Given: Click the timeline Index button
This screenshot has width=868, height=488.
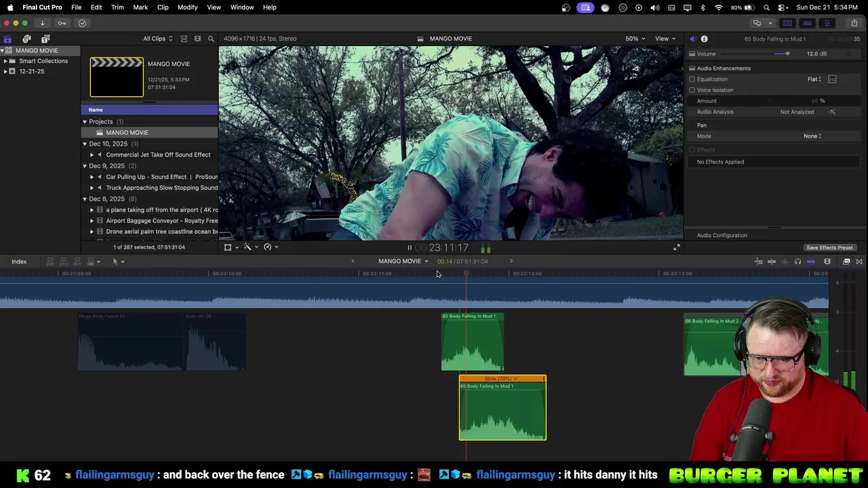Looking at the screenshot, I should (x=19, y=262).
